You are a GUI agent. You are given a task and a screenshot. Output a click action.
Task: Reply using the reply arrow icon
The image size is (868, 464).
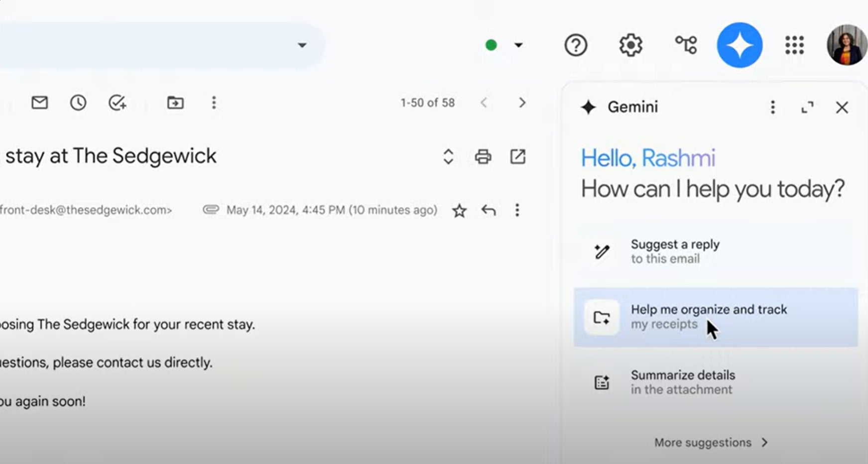coord(489,210)
